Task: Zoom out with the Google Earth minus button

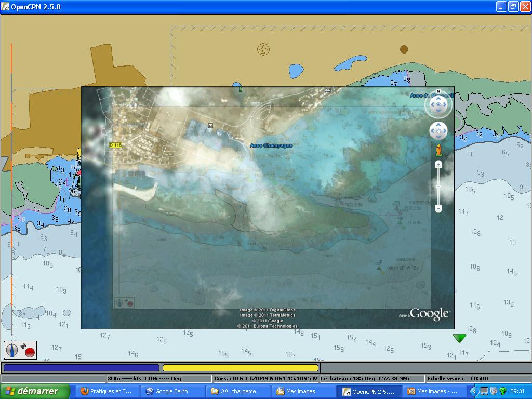Action: 438,209
